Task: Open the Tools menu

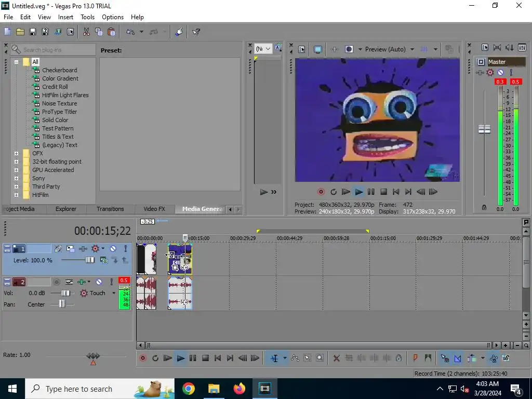Action: pyautogui.click(x=87, y=17)
